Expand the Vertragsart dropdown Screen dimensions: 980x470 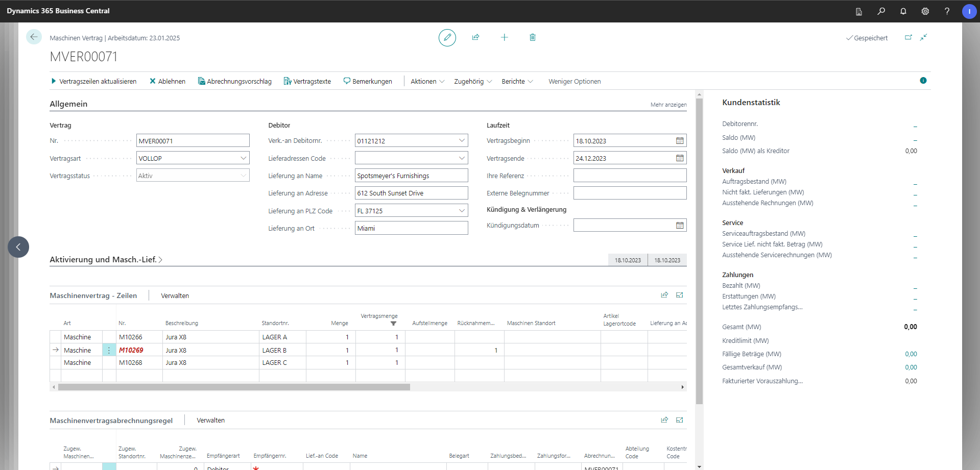point(243,158)
